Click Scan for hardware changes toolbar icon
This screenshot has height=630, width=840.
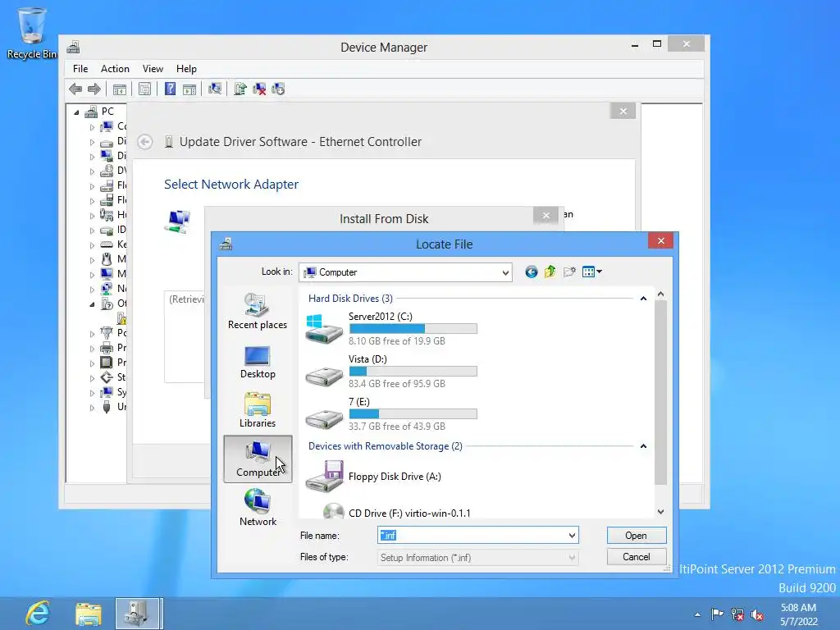tap(215, 89)
